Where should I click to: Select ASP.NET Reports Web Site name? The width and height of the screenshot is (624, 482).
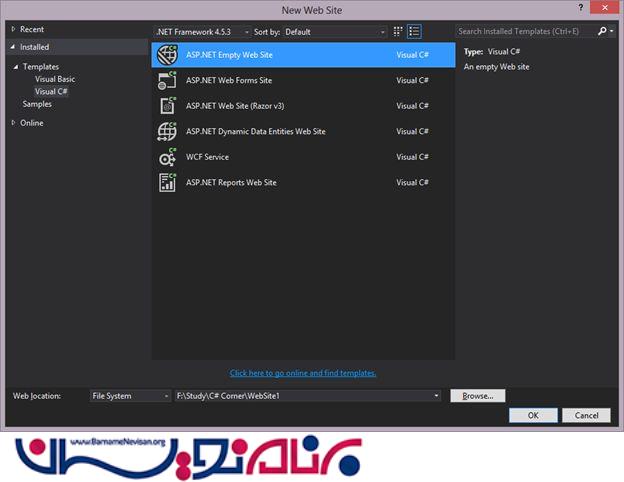click(231, 182)
